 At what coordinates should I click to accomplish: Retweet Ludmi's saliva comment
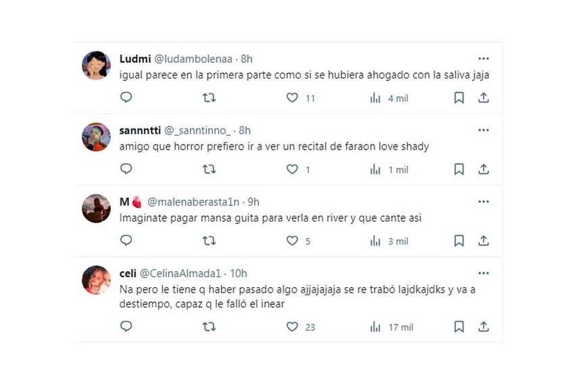210,98
